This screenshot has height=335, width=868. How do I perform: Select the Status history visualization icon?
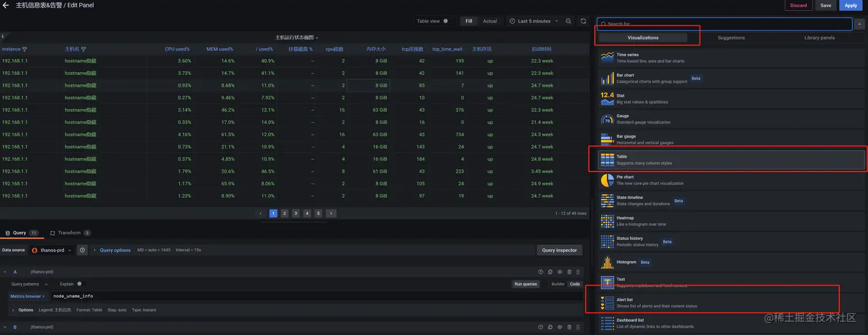coord(607,241)
